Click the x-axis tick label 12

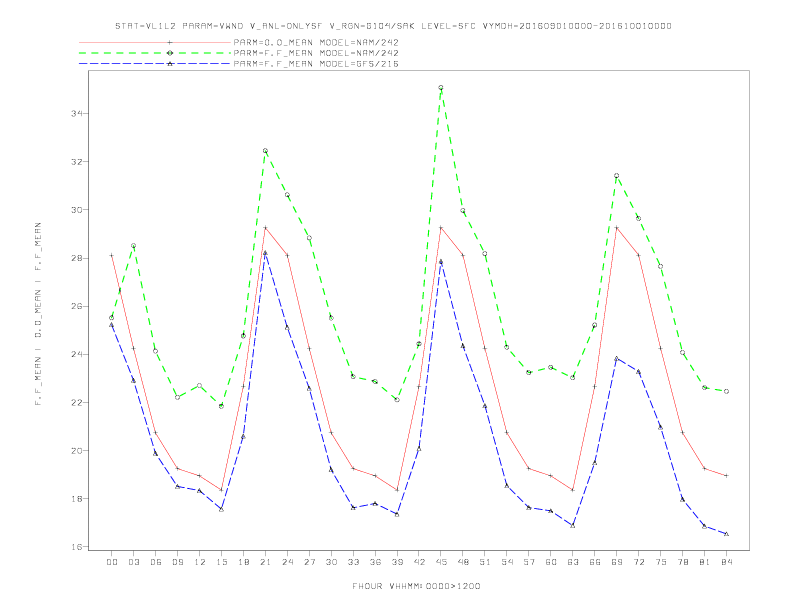pos(200,562)
